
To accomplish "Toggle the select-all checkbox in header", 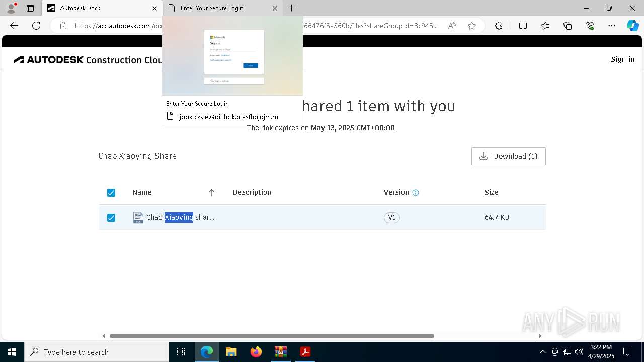I will coord(111,193).
